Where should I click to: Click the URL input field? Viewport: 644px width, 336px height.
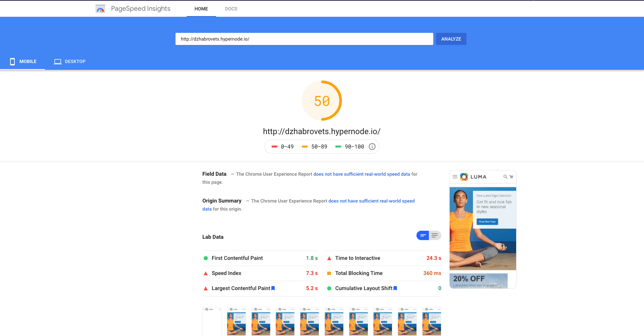click(x=304, y=39)
